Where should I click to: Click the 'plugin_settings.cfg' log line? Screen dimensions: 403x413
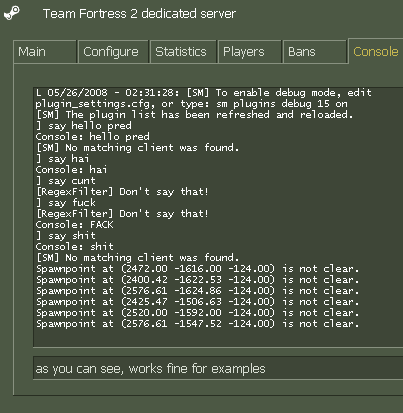(x=192, y=104)
